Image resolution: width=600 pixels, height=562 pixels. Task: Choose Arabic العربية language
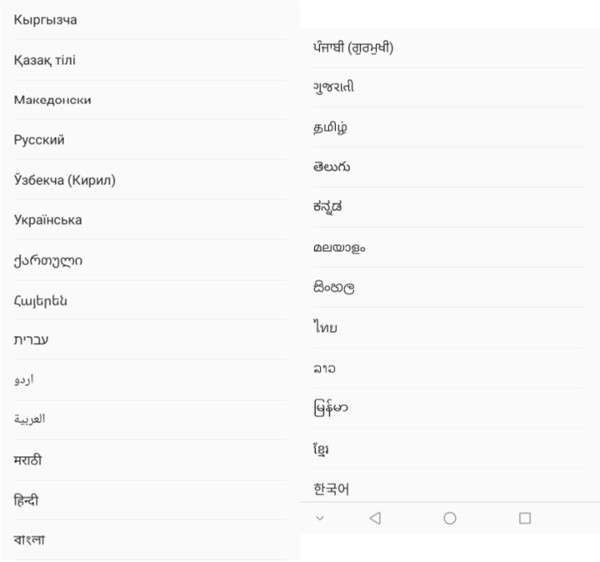150,419
